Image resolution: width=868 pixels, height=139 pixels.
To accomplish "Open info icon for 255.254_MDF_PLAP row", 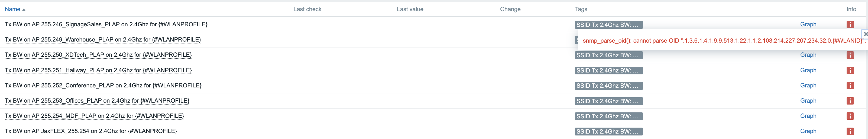I will pos(850,116).
